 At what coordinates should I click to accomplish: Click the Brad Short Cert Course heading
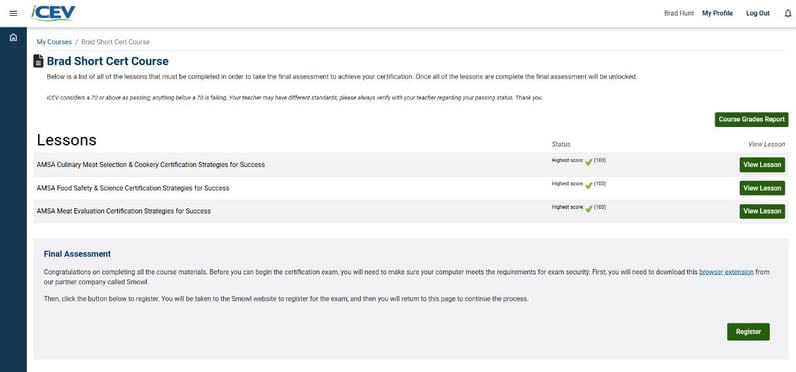tap(108, 61)
